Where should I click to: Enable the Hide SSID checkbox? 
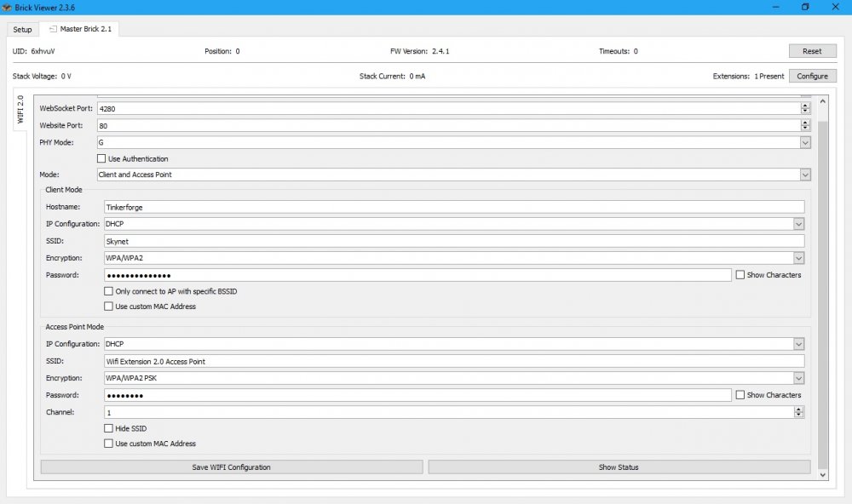pos(108,428)
